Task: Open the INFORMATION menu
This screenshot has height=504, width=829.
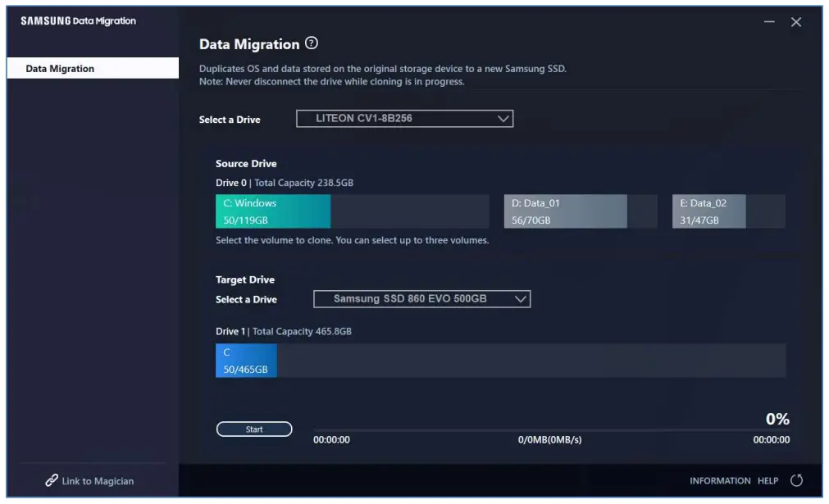Action: pyautogui.click(x=720, y=481)
